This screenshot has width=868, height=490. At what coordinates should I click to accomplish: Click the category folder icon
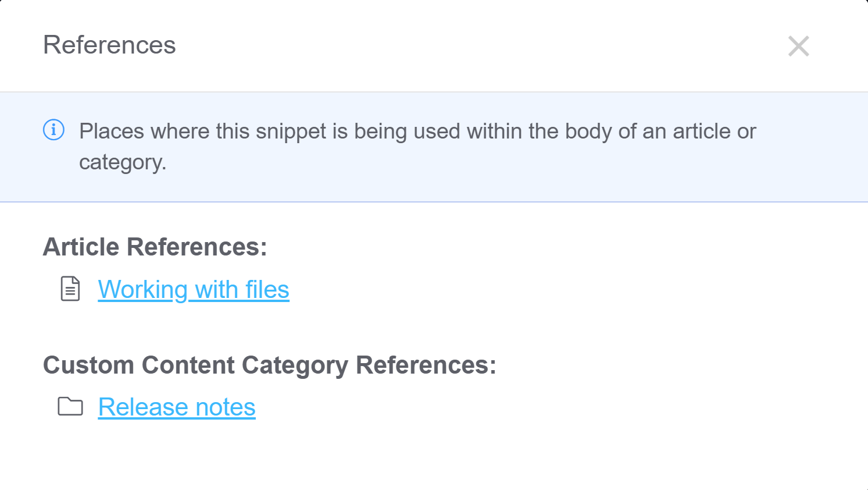(x=70, y=406)
